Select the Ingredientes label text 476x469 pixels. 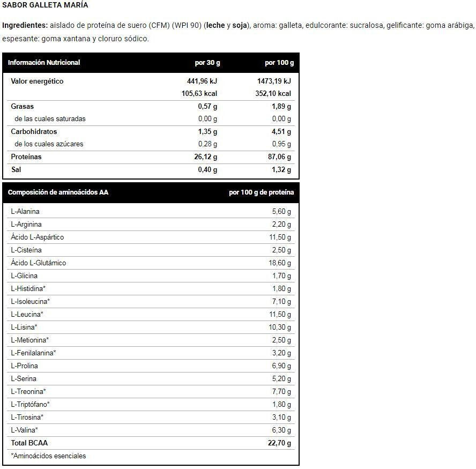coord(25,25)
